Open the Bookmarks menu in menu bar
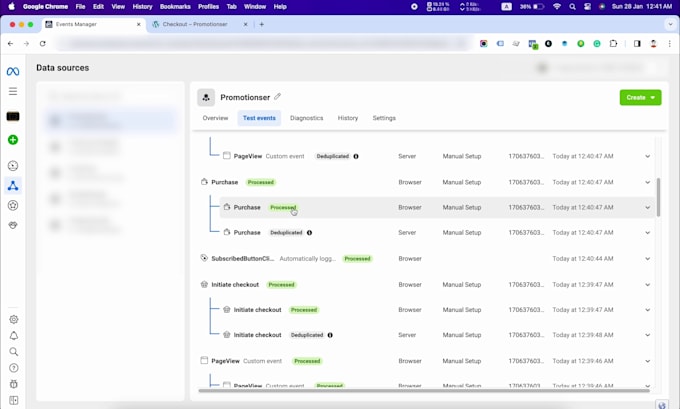The image size is (680, 409). (175, 7)
